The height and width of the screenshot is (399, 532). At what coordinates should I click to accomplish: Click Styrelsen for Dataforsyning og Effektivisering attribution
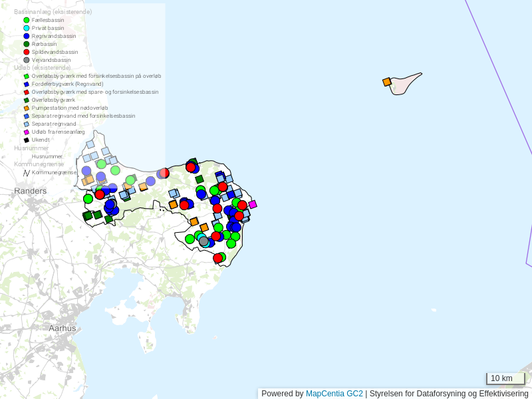tap(448, 394)
